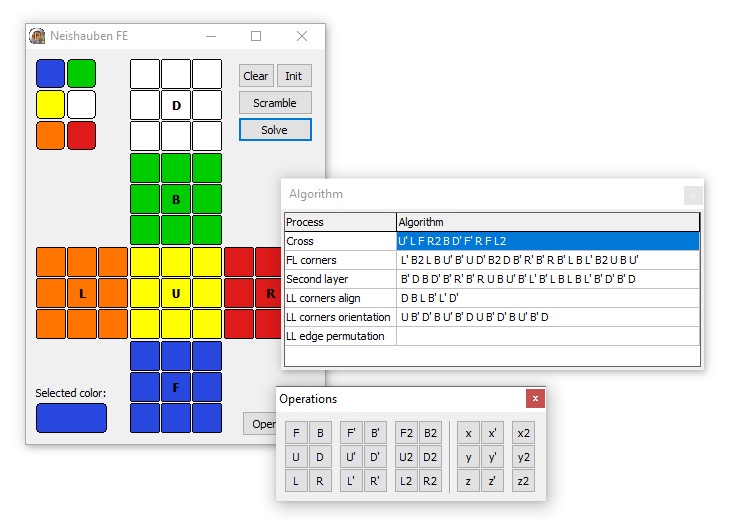
Task: Apply the U' move in Operations
Action: pyautogui.click(x=351, y=457)
